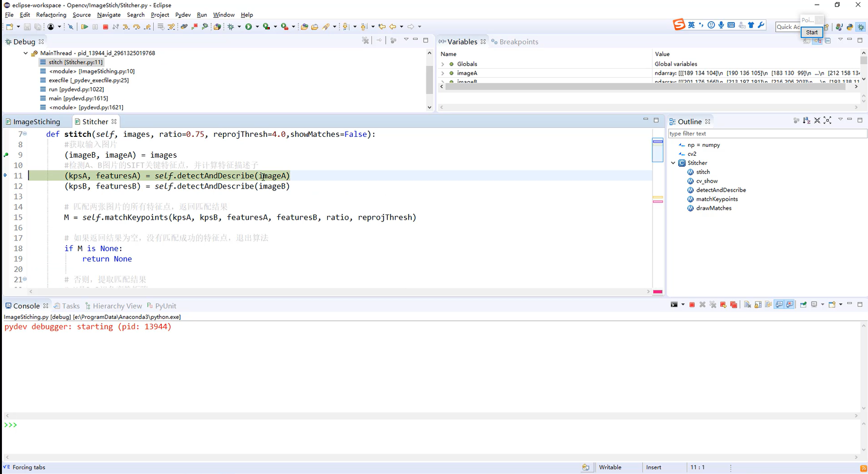Click the Suspend debug button

(95, 27)
